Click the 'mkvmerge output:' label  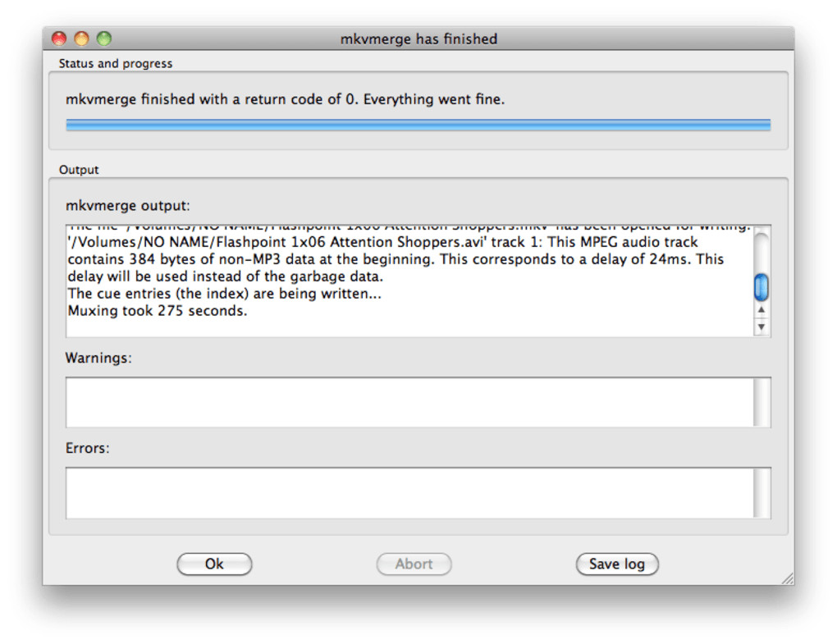127,205
